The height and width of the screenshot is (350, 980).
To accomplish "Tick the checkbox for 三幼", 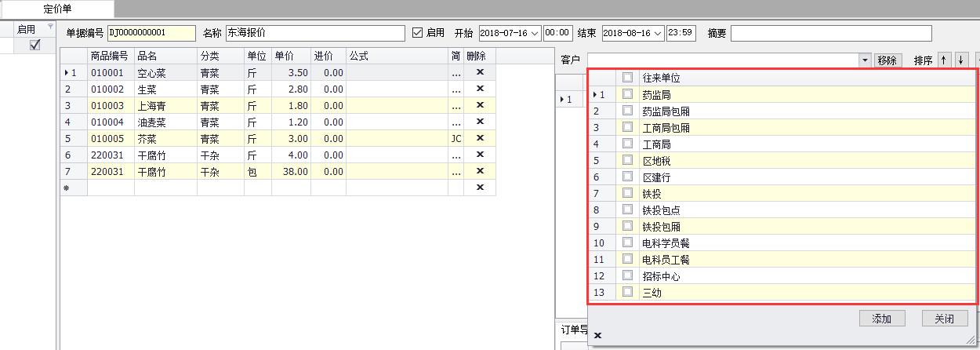I will pos(627,292).
